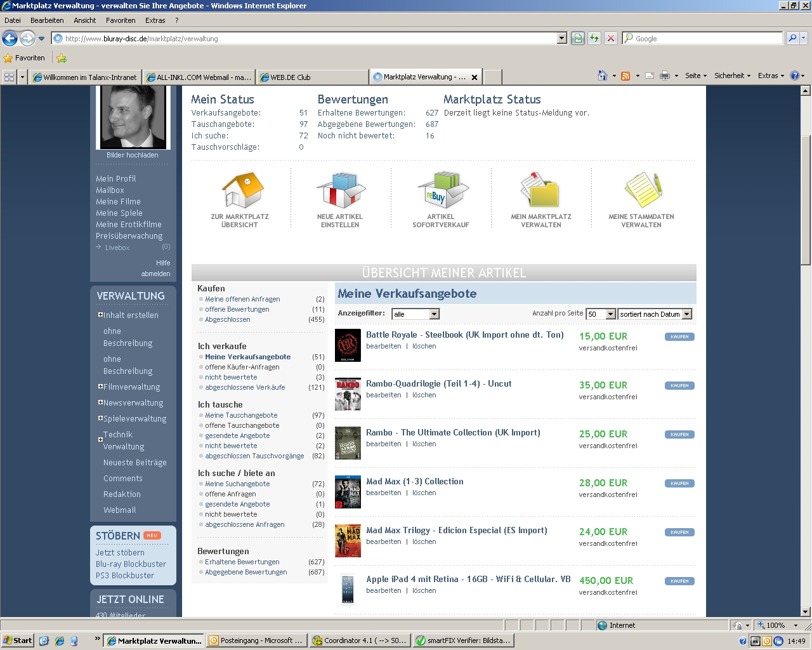Click Bilder hochladen link
Screen dimensions: 812x650
click(133, 155)
